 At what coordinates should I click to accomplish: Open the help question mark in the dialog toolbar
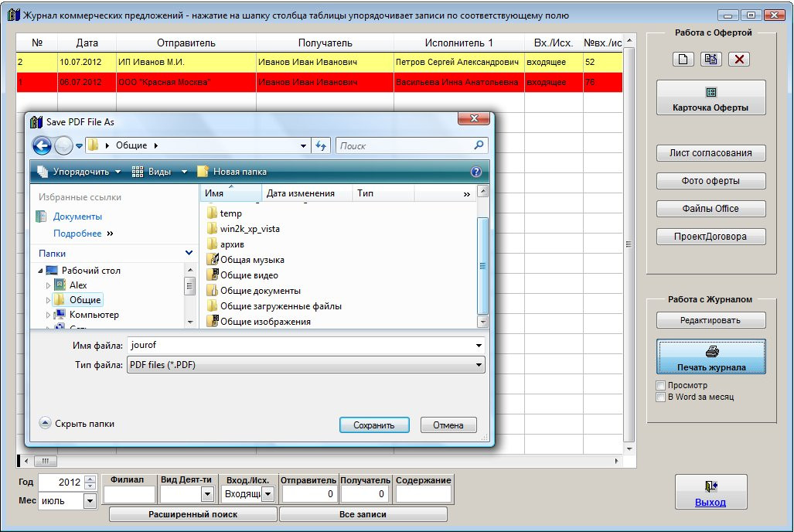click(x=476, y=172)
